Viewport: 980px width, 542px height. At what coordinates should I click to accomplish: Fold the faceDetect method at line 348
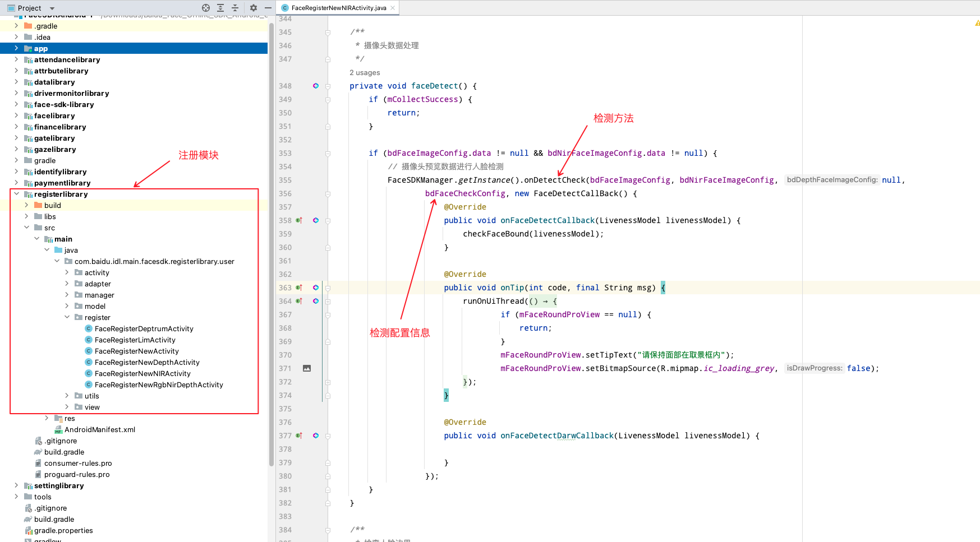[x=328, y=86]
